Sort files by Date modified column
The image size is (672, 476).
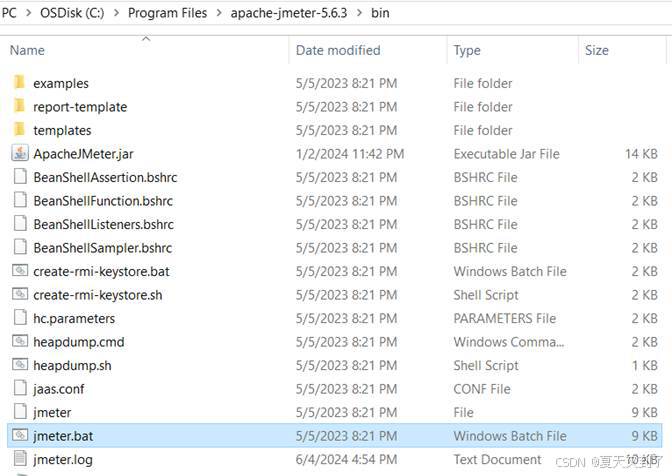[338, 50]
